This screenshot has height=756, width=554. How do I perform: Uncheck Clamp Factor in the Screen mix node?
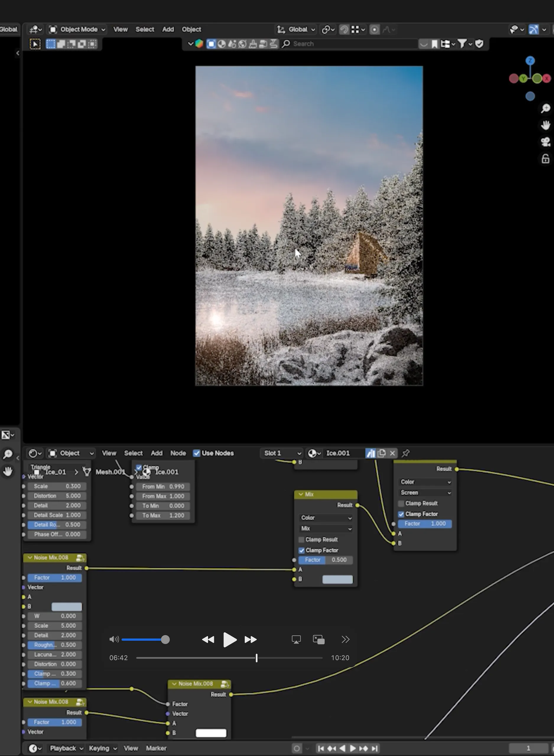point(401,514)
